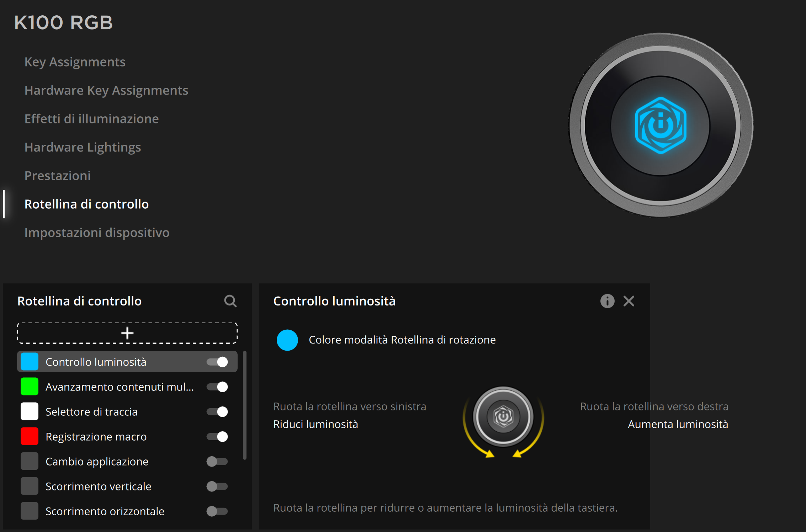Open Colore modalità Rotellina color picker circle
Screen dimensions: 806x532
pyautogui.click(x=287, y=340)
